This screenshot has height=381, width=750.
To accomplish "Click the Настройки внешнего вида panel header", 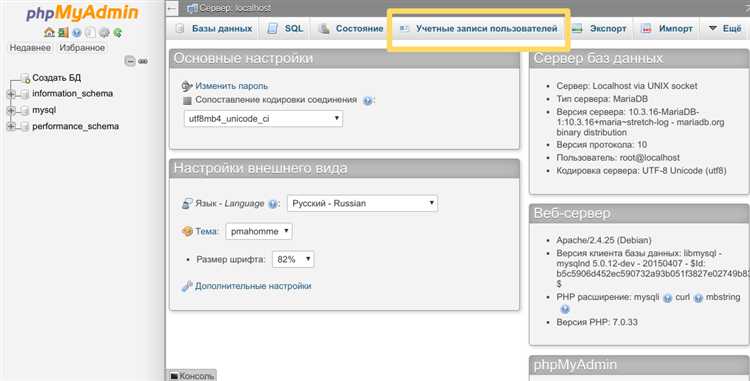I will (x=344, y=168).
